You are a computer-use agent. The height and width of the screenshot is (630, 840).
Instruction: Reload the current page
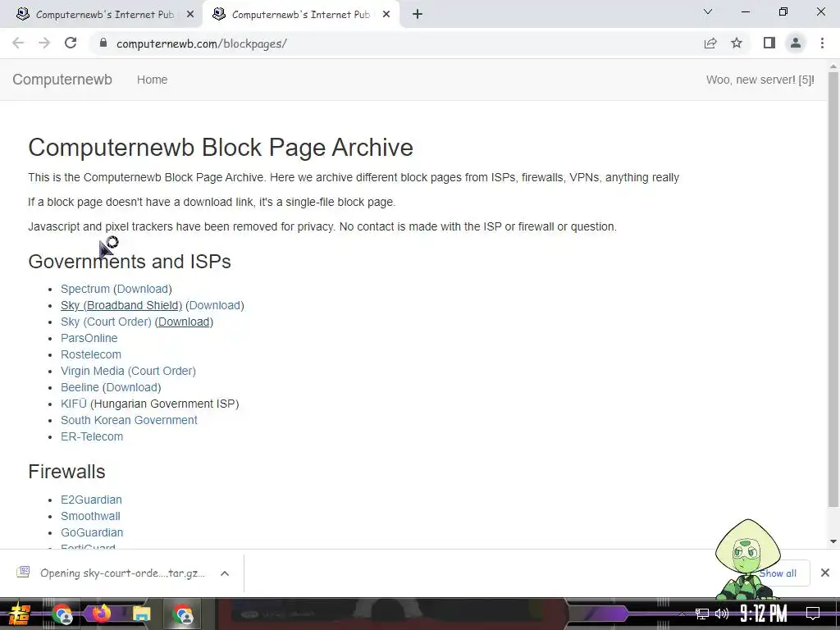coord(71,43)
